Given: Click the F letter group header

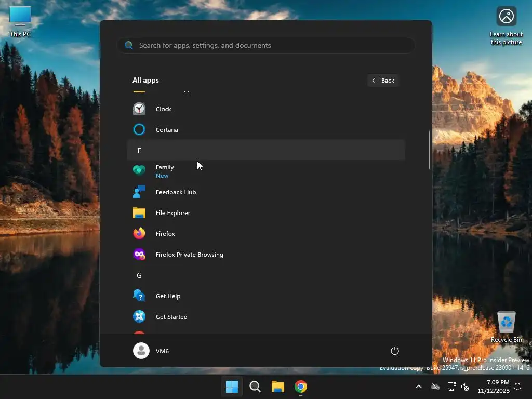Looking at the screenshot, I should (x=266, y=150).
